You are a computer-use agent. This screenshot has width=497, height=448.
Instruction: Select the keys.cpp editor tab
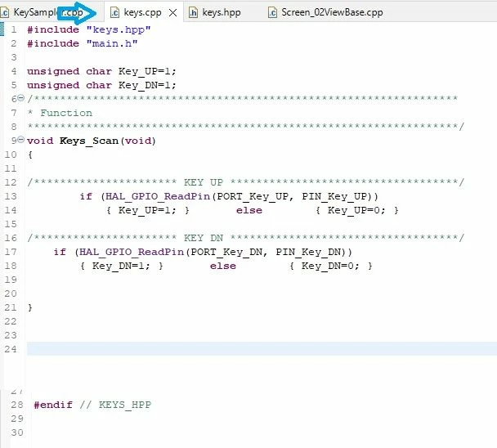[x=142, y=12]
